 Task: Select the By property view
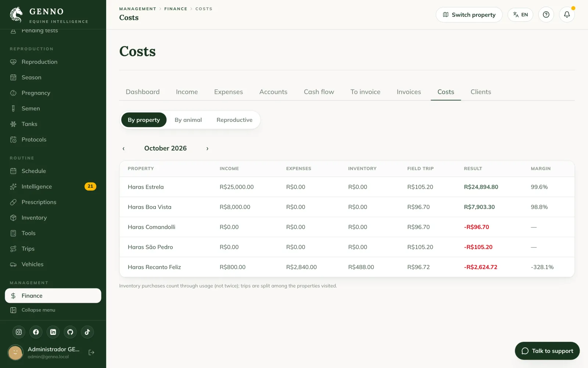tap(144, 120)
